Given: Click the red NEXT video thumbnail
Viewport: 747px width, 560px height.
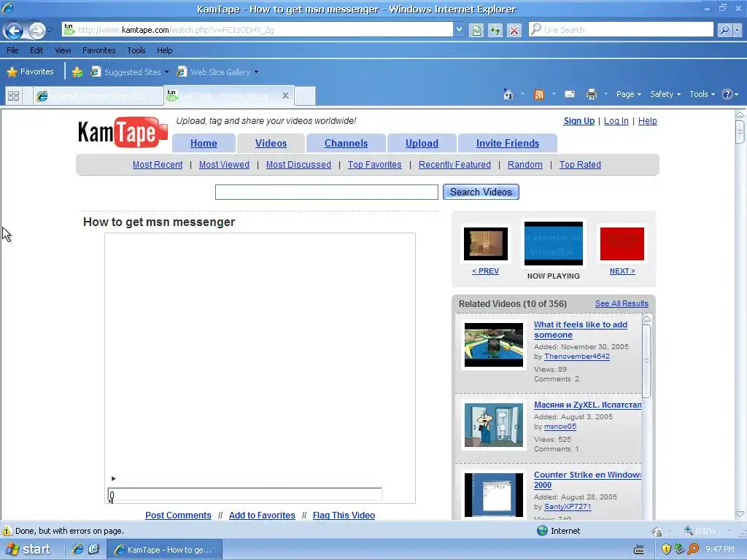Looking at the screenshot, I should (622, 244).
